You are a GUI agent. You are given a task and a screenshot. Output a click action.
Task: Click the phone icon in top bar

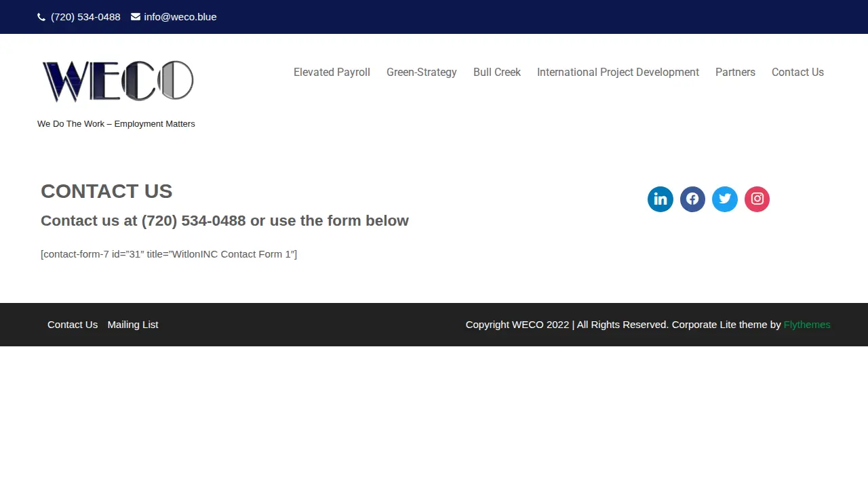[x=41, y=17]
